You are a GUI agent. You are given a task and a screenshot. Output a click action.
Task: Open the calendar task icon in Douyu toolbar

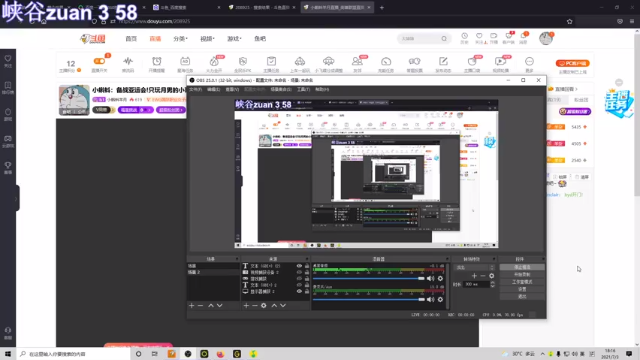tap(185, 62)
